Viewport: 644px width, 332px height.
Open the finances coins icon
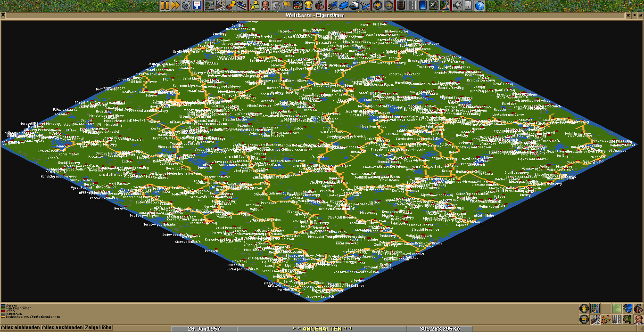click(255, 6)
